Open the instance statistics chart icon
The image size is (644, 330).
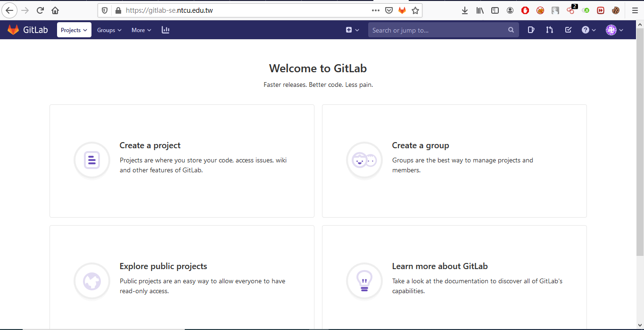tap(165, 30)
